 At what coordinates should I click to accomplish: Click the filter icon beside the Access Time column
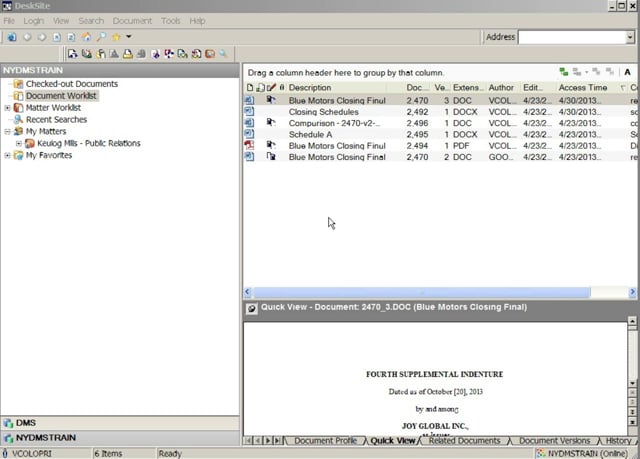pos(623,87)
